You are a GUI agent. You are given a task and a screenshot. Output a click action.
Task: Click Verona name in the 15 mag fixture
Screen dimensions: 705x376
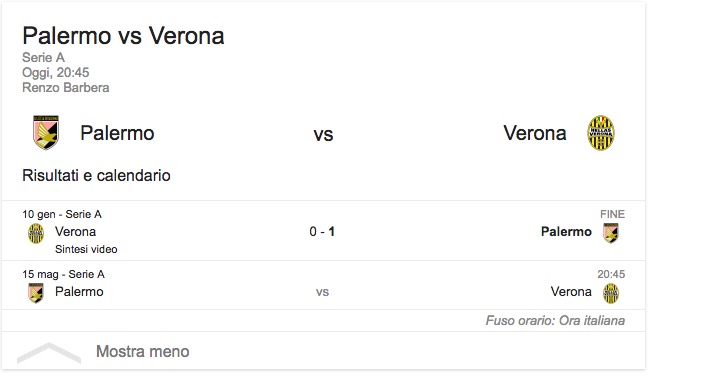click(571, 291)
